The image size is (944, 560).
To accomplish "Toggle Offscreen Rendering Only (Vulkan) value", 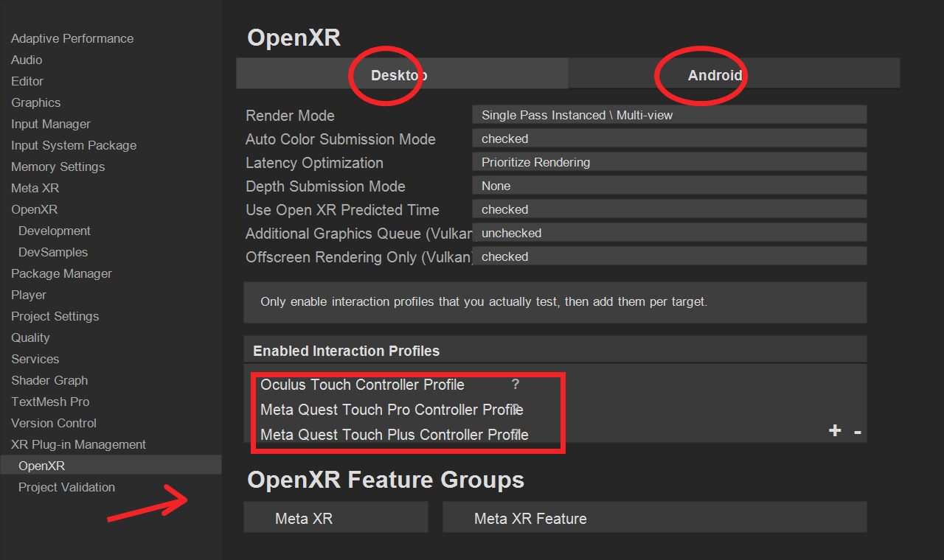I will 669,256.
